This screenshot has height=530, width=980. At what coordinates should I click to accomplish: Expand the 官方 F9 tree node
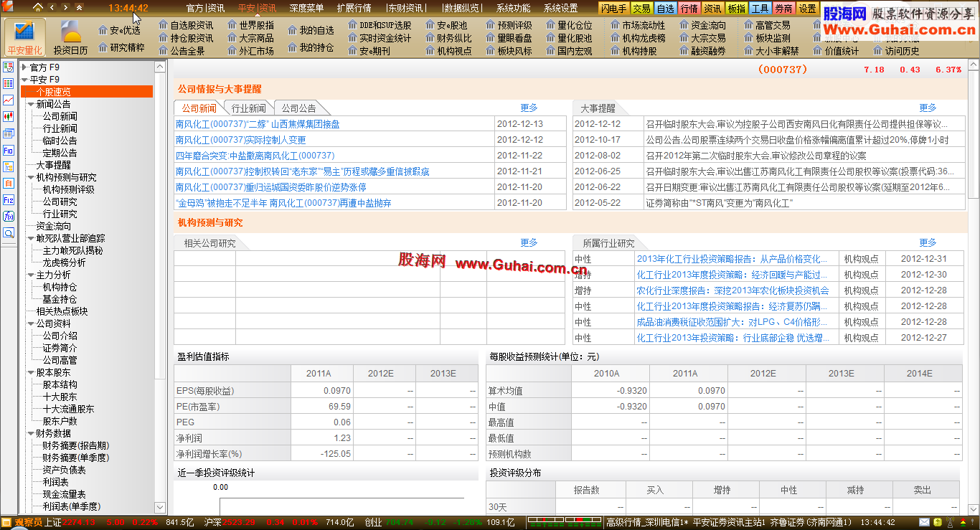point(24,67)
